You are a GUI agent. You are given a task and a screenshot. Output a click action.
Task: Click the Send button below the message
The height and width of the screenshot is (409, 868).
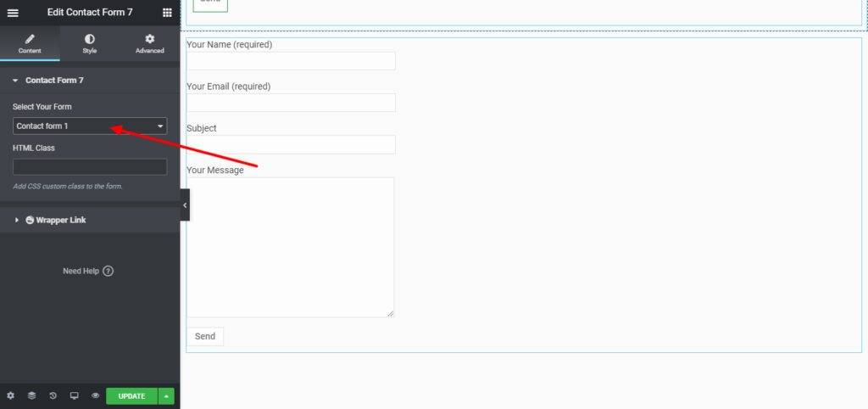205,336
